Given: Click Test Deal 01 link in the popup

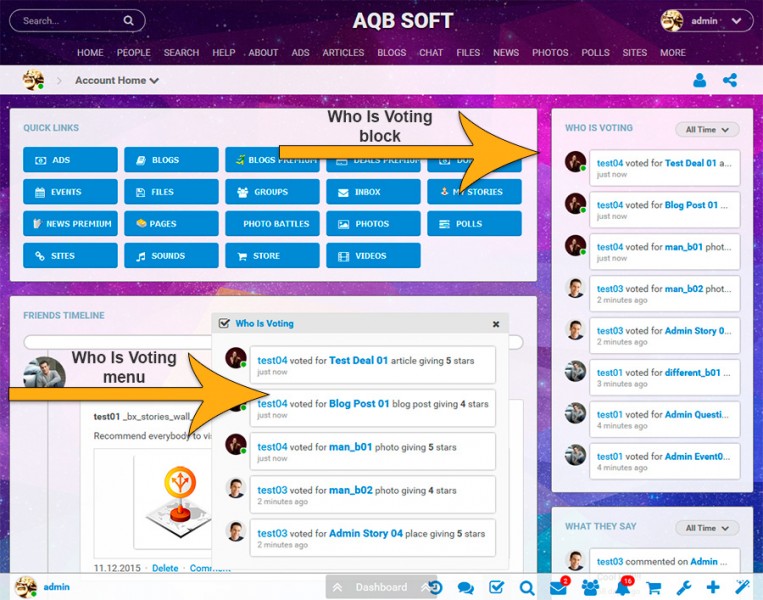Looking at the screenshot, I should 358,360.
